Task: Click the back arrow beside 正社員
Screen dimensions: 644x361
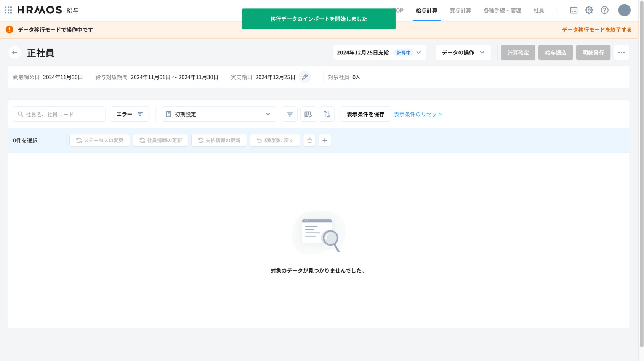Action: point(14,53)
